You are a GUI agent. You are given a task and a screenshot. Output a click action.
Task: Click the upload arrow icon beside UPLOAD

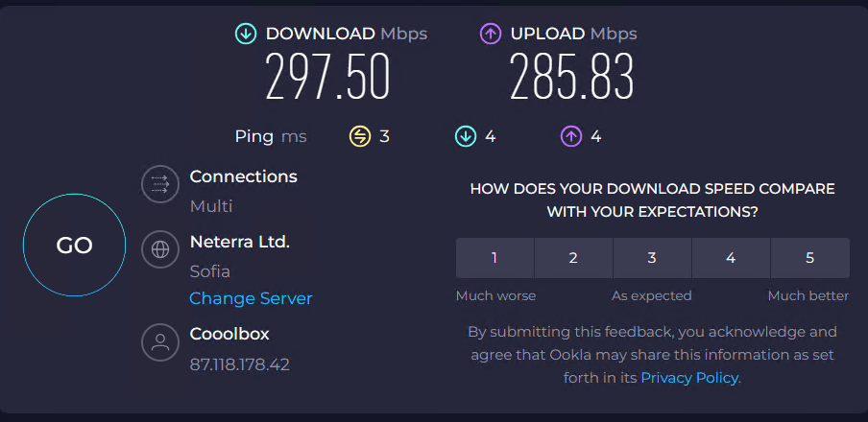(491, 34)
